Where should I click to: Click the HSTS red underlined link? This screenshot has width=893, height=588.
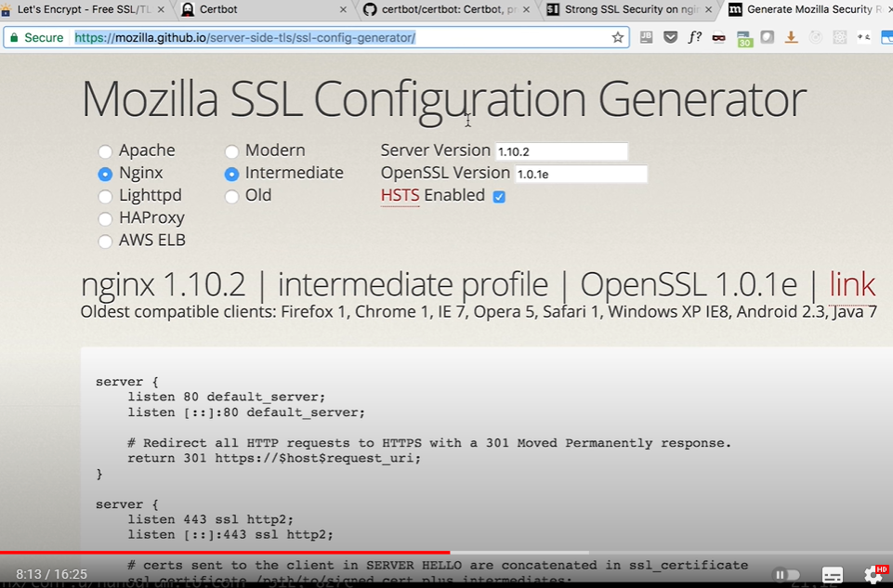click(400, 195)
